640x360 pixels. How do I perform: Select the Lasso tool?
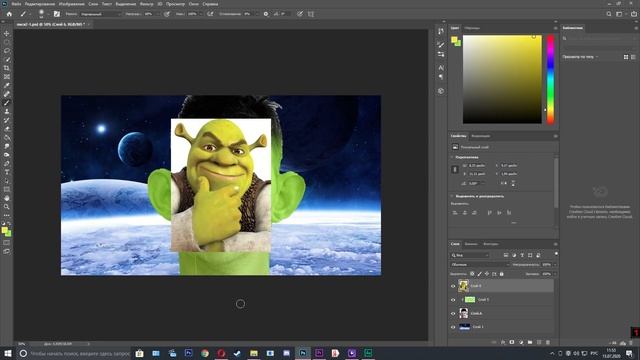[7, 51]
